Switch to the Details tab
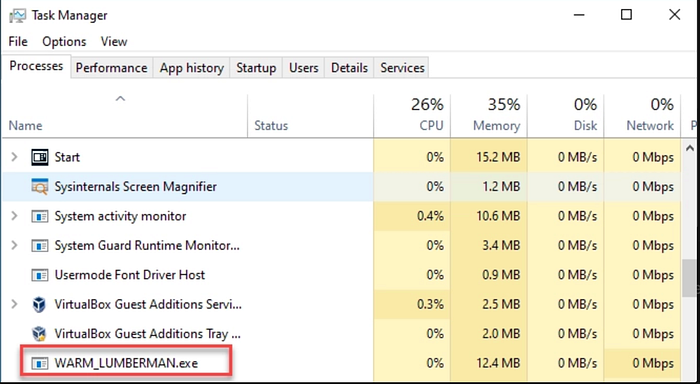The image size is (700, 384). coord(349,68)
